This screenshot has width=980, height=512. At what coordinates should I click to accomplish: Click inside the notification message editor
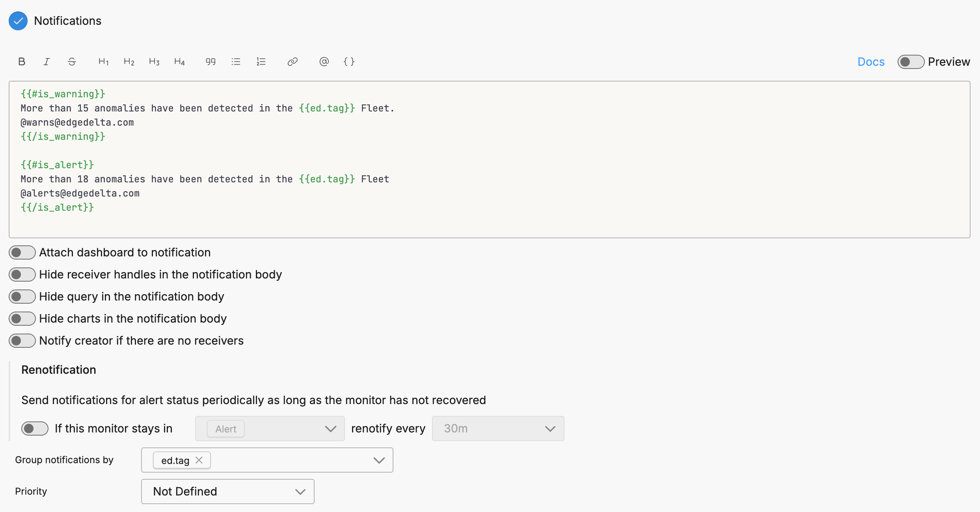[x=473, y=158]
